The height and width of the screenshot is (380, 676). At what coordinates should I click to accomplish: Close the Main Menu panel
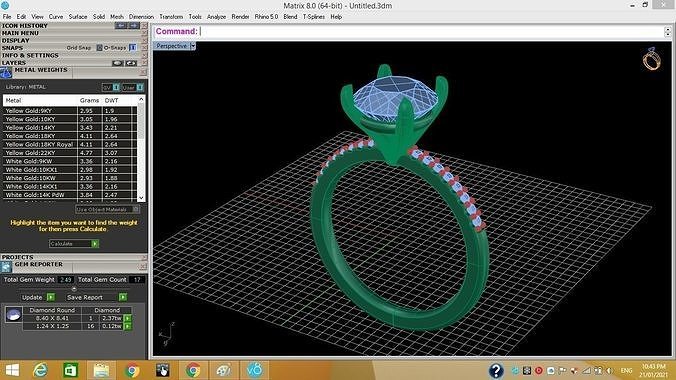pos(144,33)
